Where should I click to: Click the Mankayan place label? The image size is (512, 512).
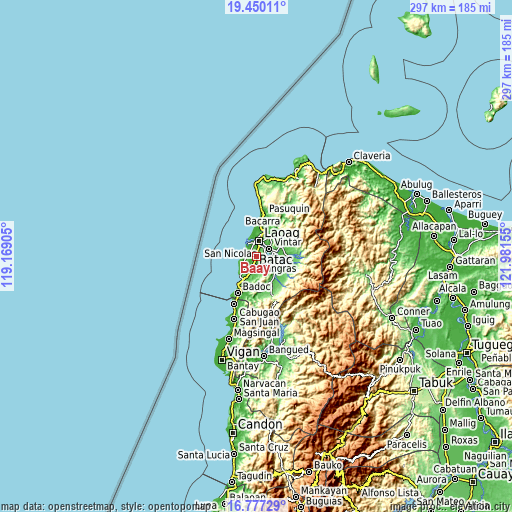pos(324,491)
